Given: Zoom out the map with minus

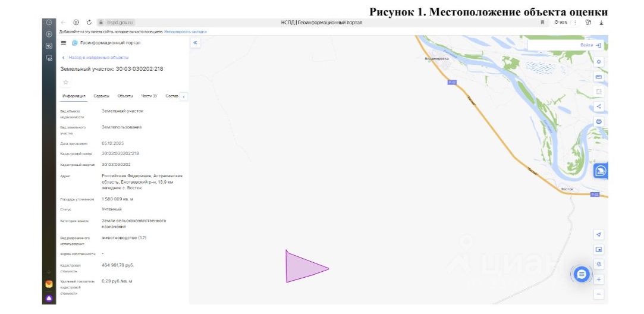Looking at the screenshot, I should (x=598, y=294).
